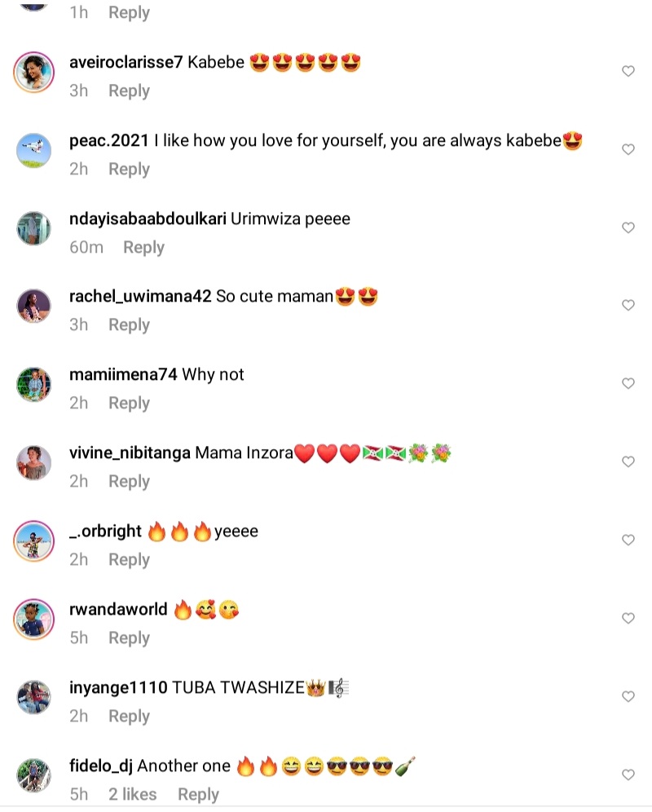Heart rachel_uwimana42's So cute comment
The width and height of the screenshot is (652, 812).
[628, 305]
